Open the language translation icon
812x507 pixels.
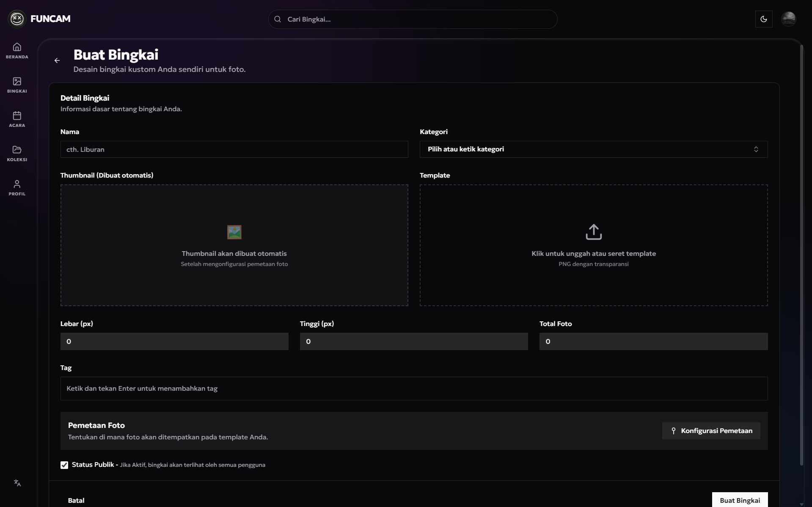coord(17,483)
